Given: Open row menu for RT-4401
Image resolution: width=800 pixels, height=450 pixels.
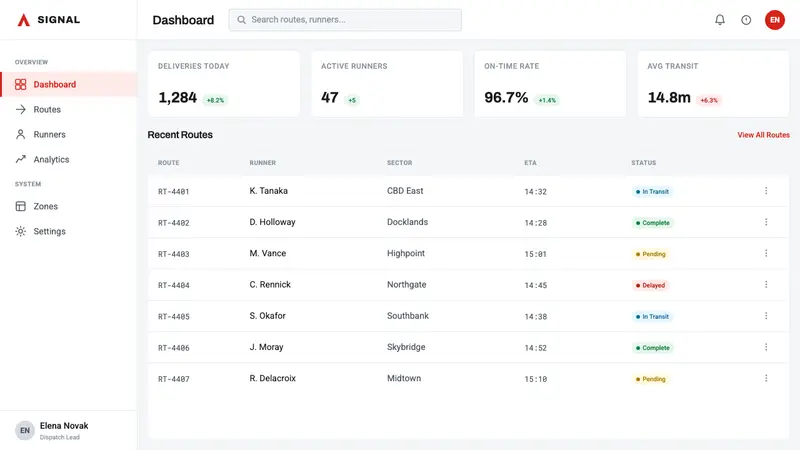Looking at the screenshot, I should coord(766,191).
